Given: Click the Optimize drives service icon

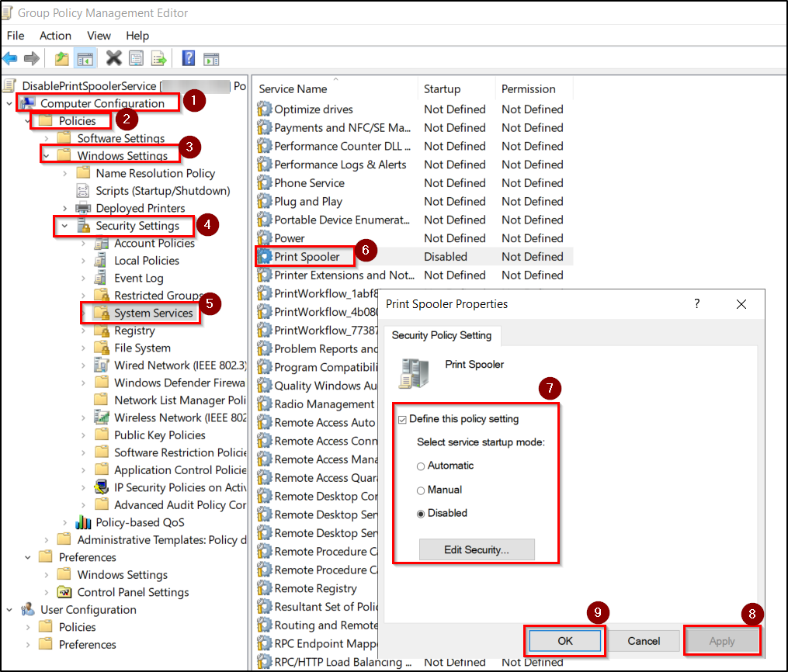Looking at the screenshot, I should 264,109.
